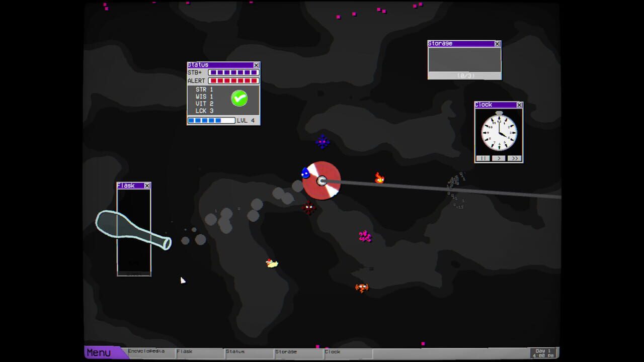Select the orange flame creature
This screenshot has width=644, height=362.
tap(379, 178)
